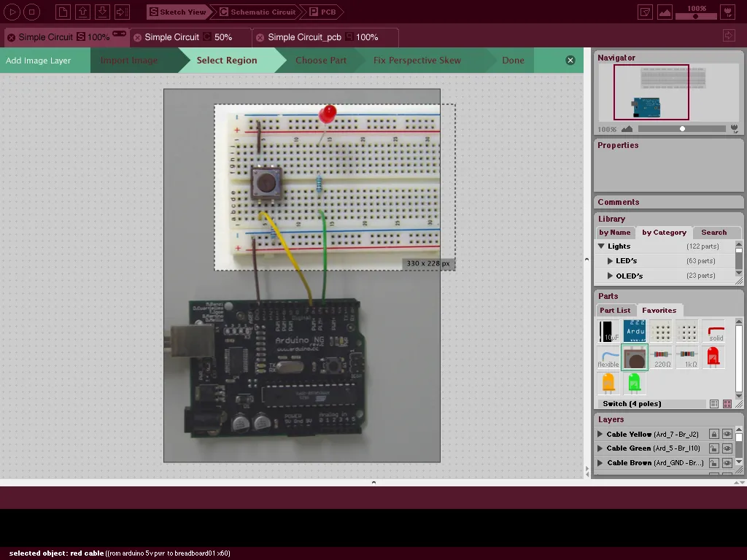The width and height of the screenshot is (747, 560).
Task: Select the 10µF capacitor part
Action: pyautogui.click(x=608, y=331)
